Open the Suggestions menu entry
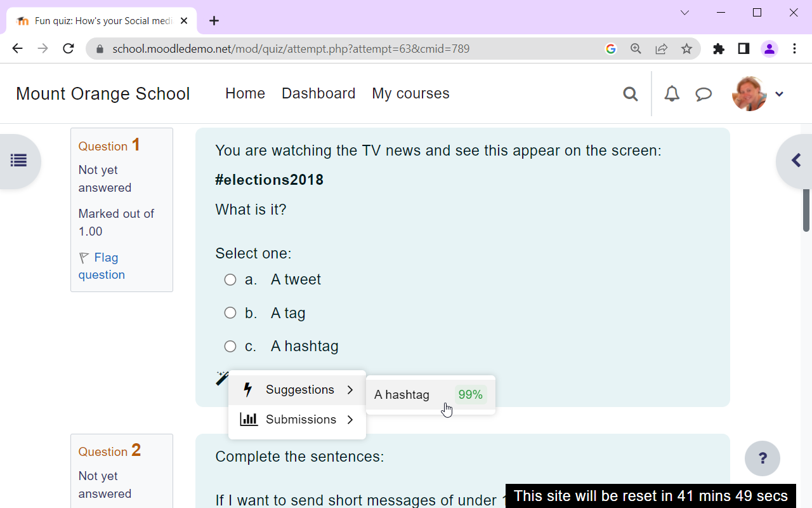The height and width of the screenshot is (508, 812). coord(297,390)
